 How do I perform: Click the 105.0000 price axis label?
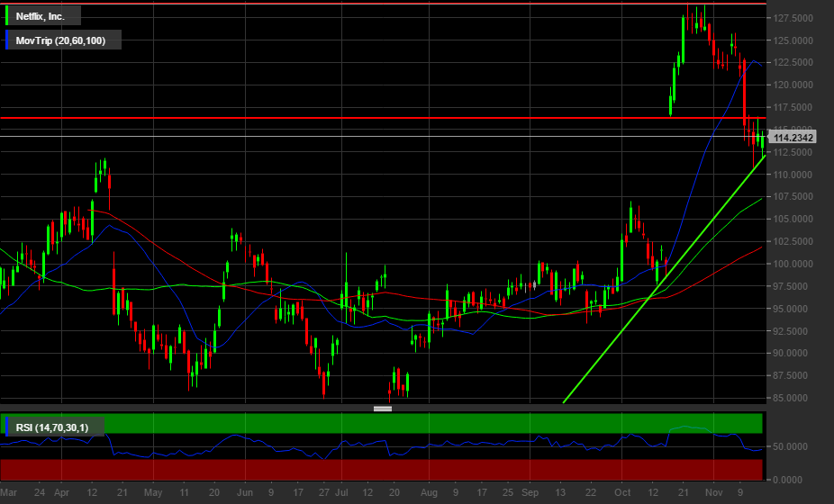[793, 219]
